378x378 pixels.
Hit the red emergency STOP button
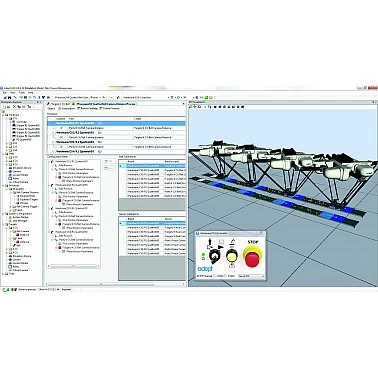[x=252, y=258]
